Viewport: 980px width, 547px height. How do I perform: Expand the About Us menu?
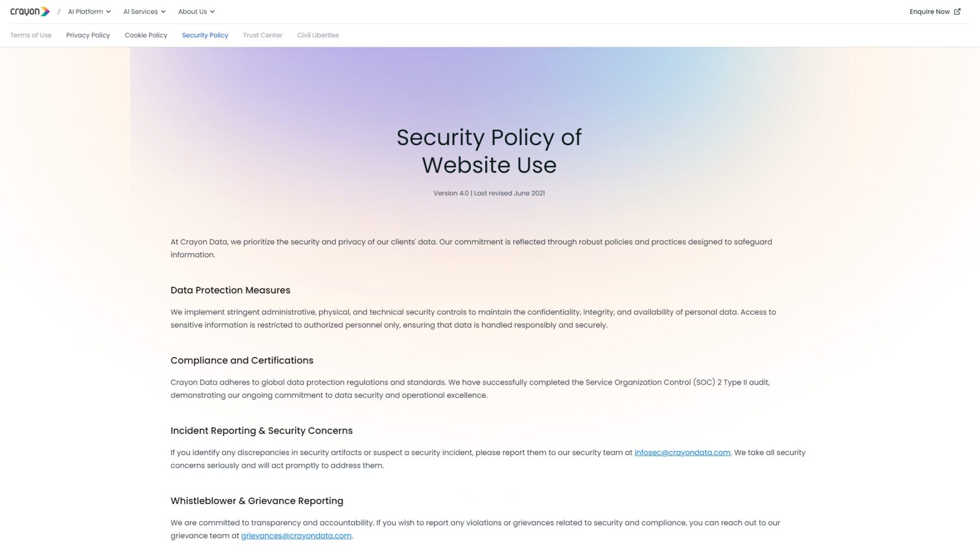197,12
